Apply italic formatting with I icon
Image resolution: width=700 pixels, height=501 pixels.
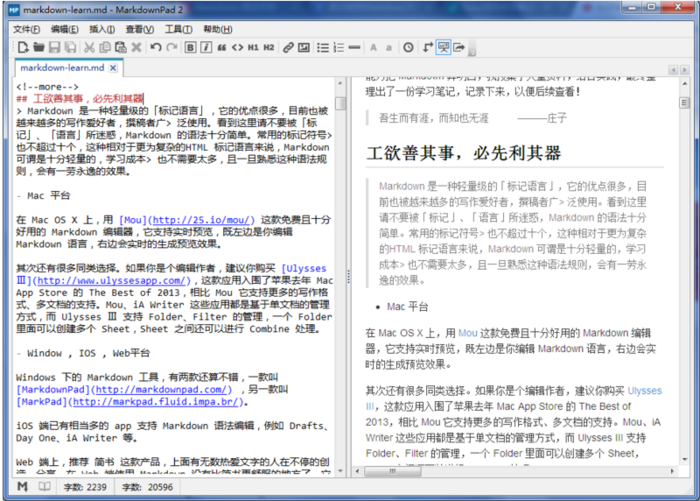[x=206, y=47]
